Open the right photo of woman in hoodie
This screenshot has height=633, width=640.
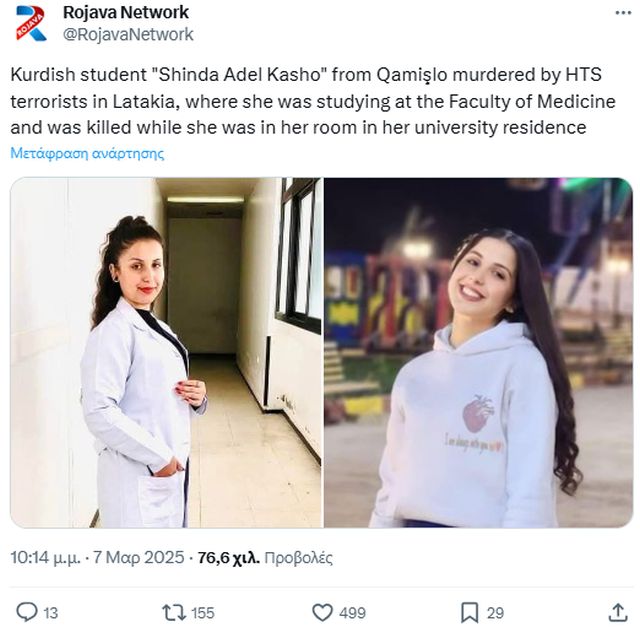478,353
